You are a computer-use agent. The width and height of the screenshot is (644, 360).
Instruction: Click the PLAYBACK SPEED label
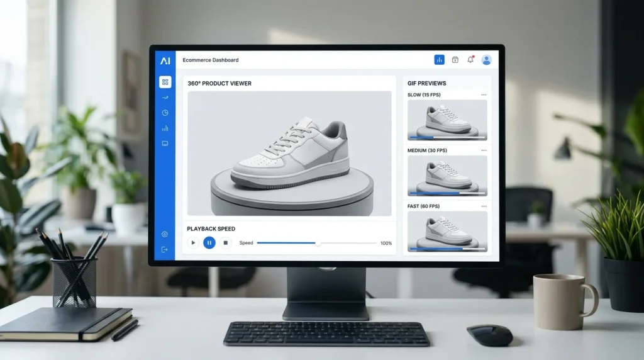tap(211, 229)
